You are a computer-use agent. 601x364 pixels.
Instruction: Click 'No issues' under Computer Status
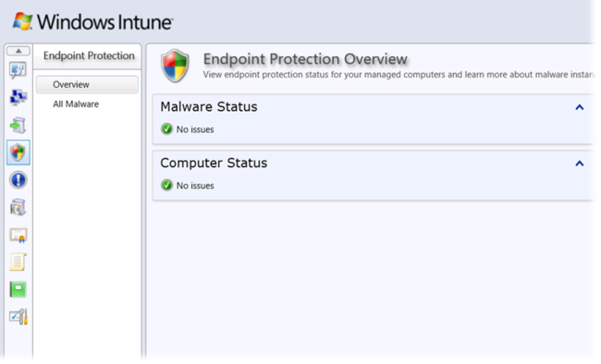tap(195, 186)
